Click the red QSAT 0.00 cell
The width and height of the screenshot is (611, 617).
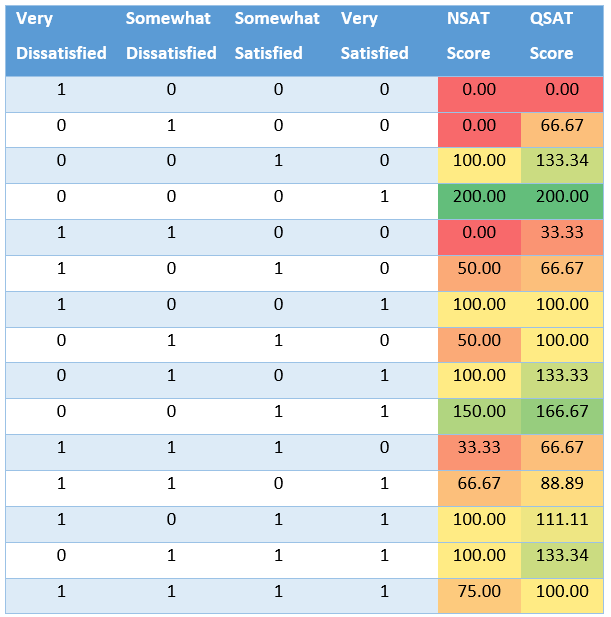562,90
